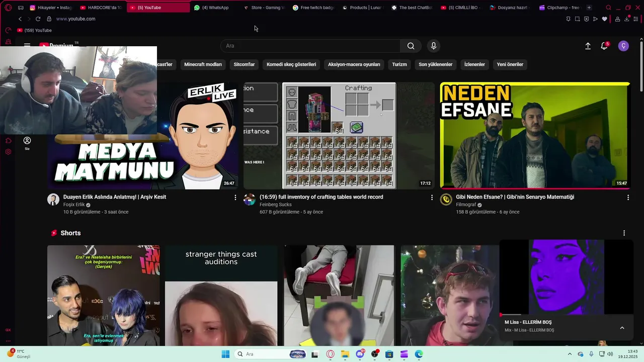Open 'stranger things cast auditions' Short

tap(221, 296)
